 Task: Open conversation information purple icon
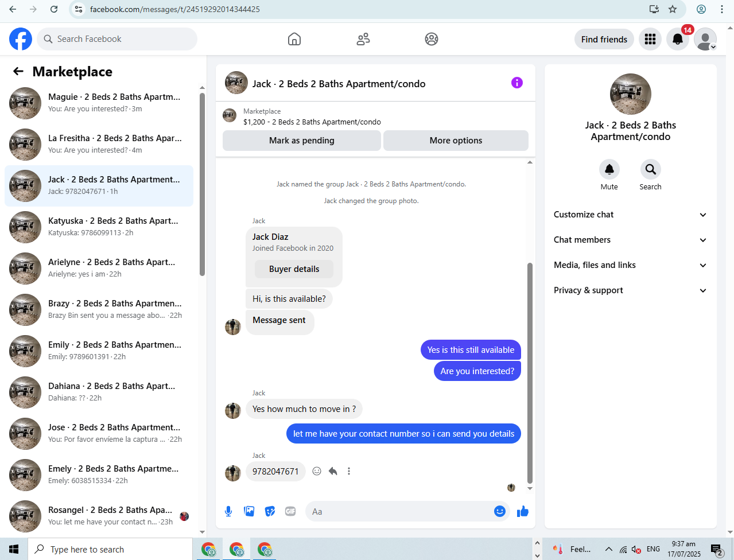click(517, 83)
